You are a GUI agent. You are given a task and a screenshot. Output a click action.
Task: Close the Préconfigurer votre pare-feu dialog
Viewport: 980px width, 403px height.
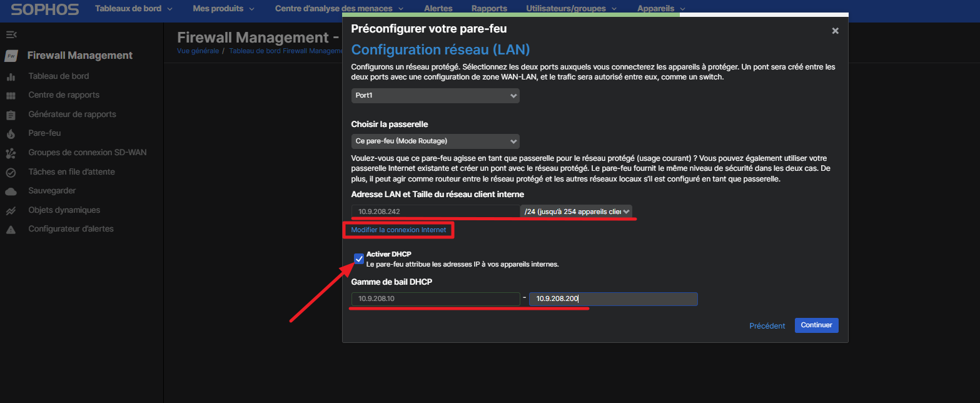point(835,31)
